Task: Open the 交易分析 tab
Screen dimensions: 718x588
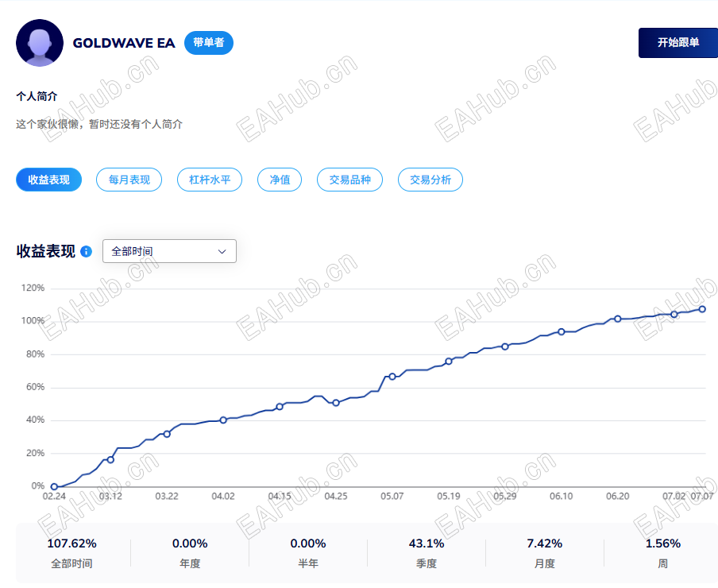Action: coord(430,180)
